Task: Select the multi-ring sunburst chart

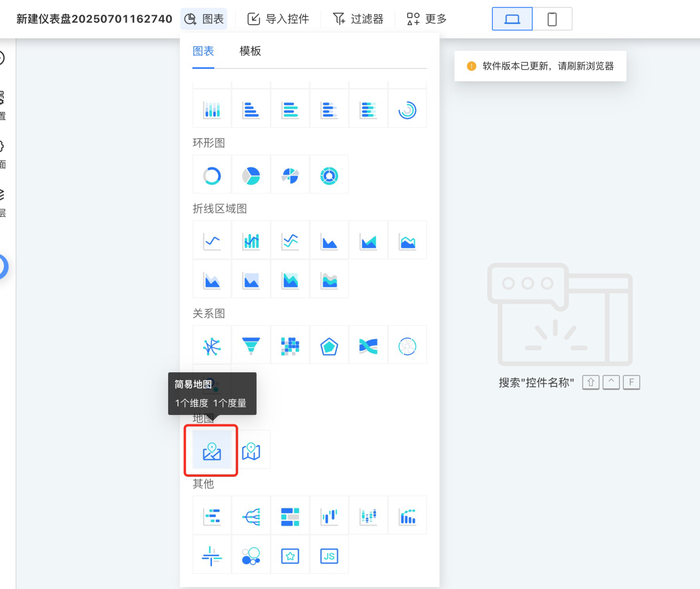Action: tap(329, 175)
